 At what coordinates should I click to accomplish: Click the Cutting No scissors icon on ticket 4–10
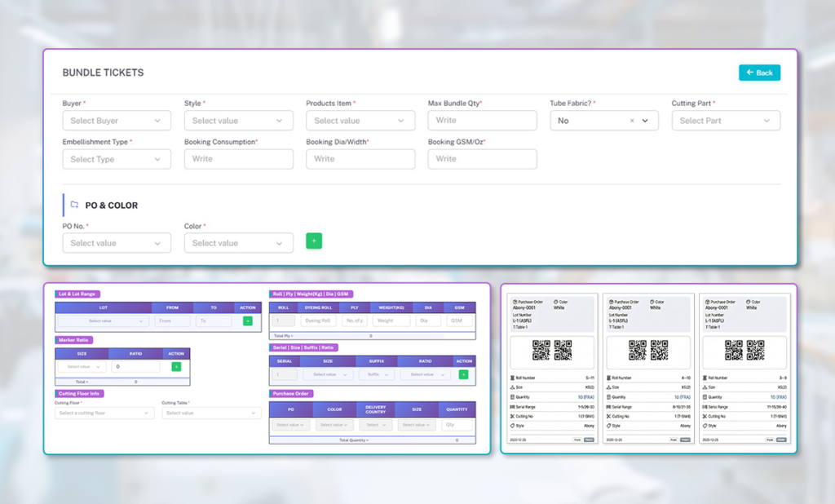point(608,416)
